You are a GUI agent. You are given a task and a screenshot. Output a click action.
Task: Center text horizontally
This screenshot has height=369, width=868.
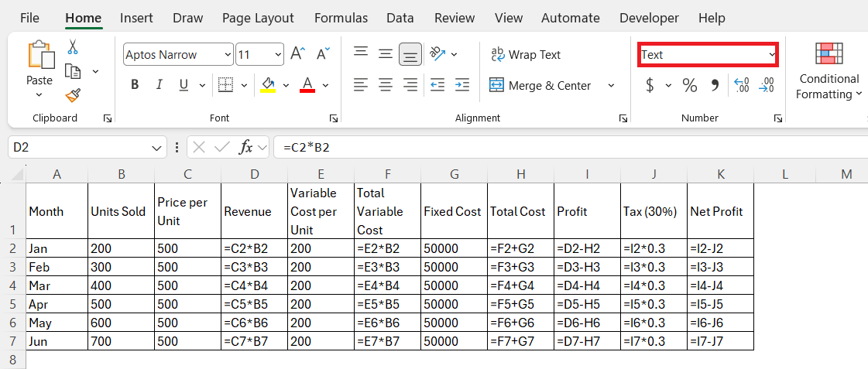pyautogui.click(x=386, y=85)
